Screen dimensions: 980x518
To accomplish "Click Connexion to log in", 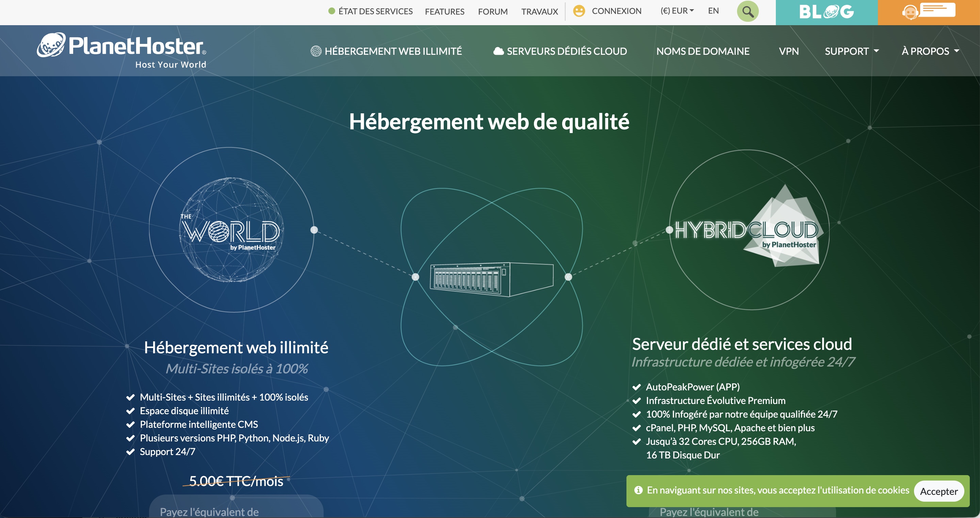I will point(616,11).
